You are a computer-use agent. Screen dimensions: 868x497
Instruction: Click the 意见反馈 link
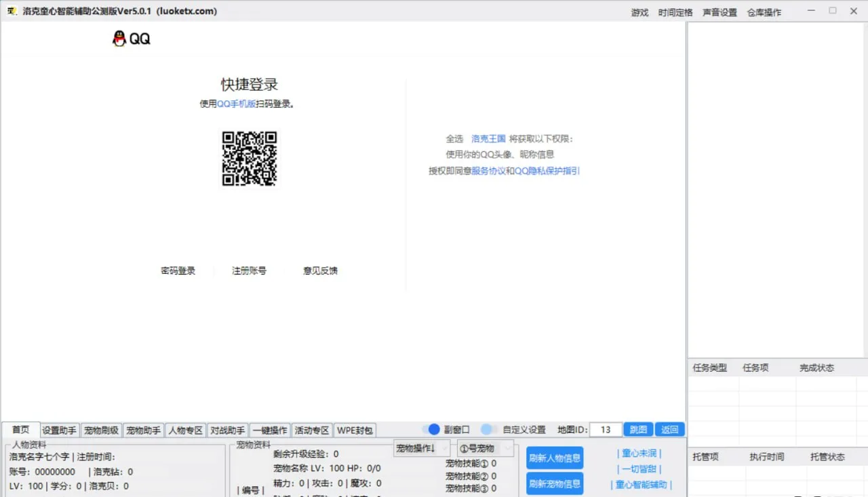(320, 271)
